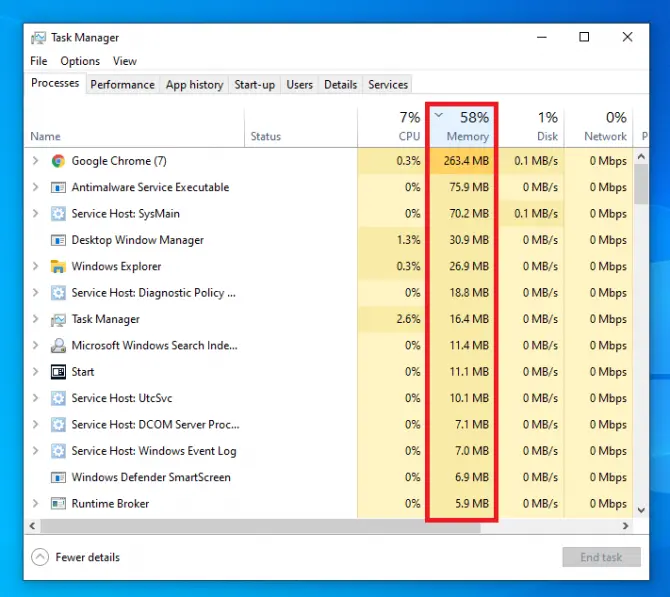The width and height of the screenshot is (670, 597).
Task: Collapse view with Fewer details
Action: (76, 557)
